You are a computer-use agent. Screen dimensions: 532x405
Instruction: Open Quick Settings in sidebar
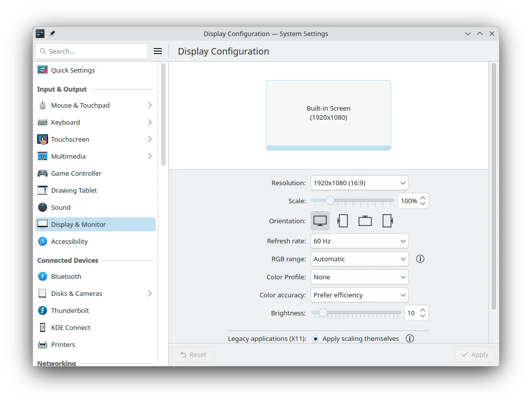73,70
